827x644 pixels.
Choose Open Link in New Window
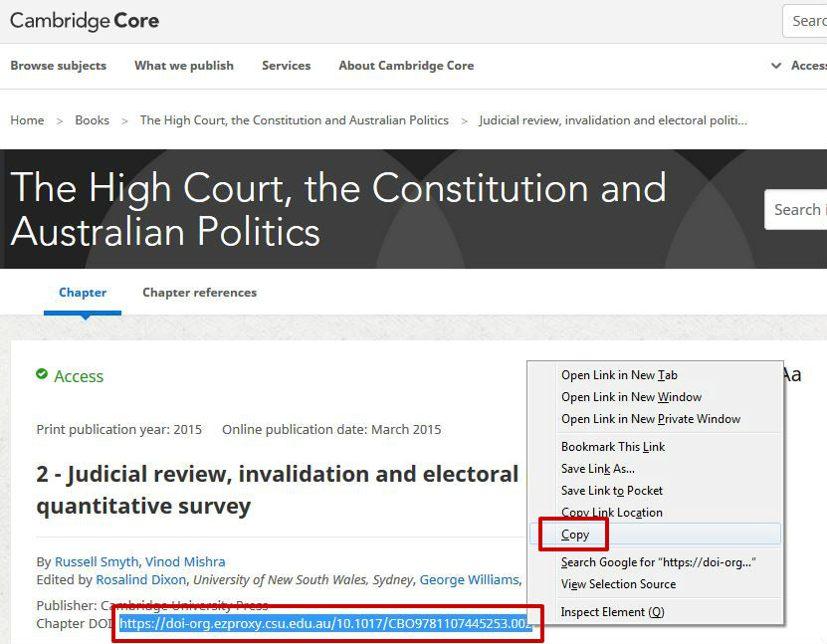click(x=656, y=396)
